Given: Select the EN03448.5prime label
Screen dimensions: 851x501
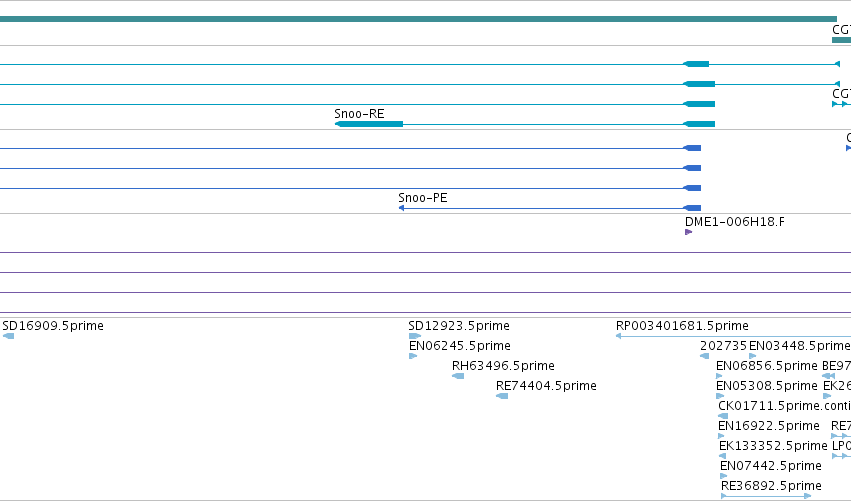Looking at the screenshot, I should (799, 346).
